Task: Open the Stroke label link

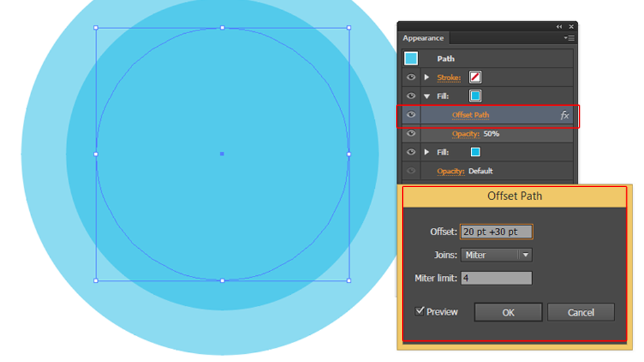Action: coord(449,77)
